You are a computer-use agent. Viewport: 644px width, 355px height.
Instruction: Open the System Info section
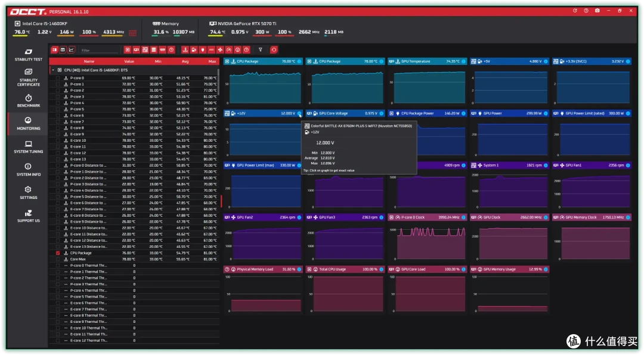tap(29, 170)
